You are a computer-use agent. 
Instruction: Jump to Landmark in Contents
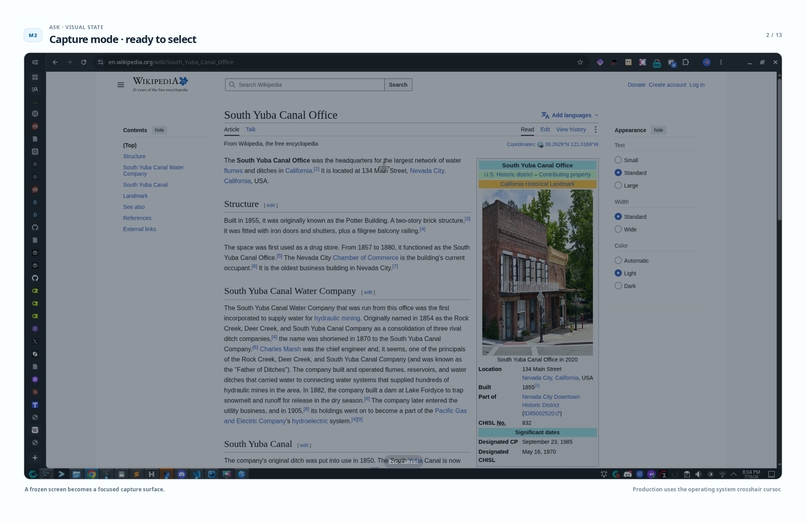click(135, 196)
